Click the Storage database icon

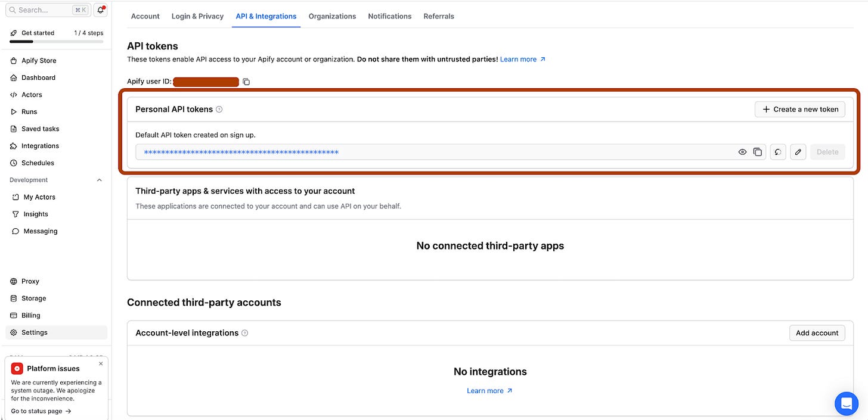pyautogui.click(x=14, y=298)
